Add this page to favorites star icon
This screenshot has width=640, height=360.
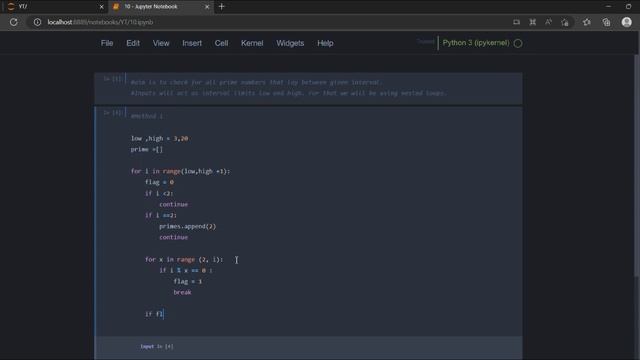click(564, 22)
